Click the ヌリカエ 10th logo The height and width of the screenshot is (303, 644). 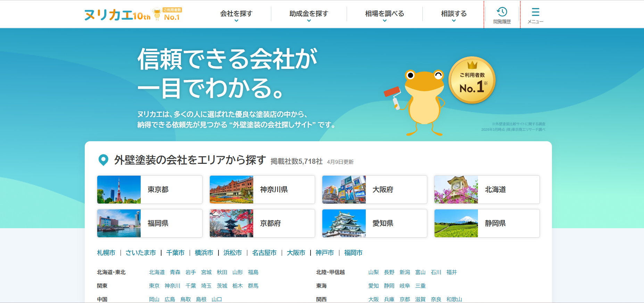tap(118, 15)
